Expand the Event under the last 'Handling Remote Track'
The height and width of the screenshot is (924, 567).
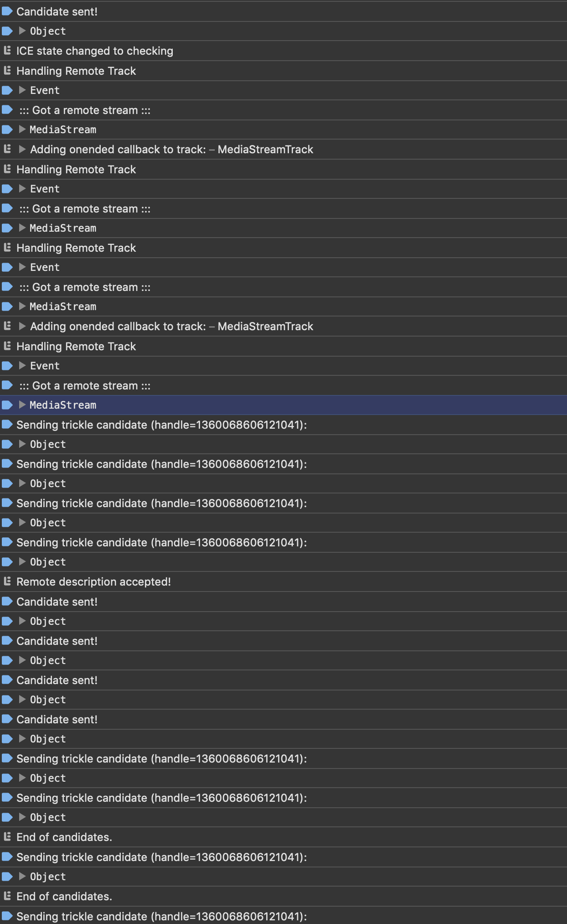(x=22, y=366)
